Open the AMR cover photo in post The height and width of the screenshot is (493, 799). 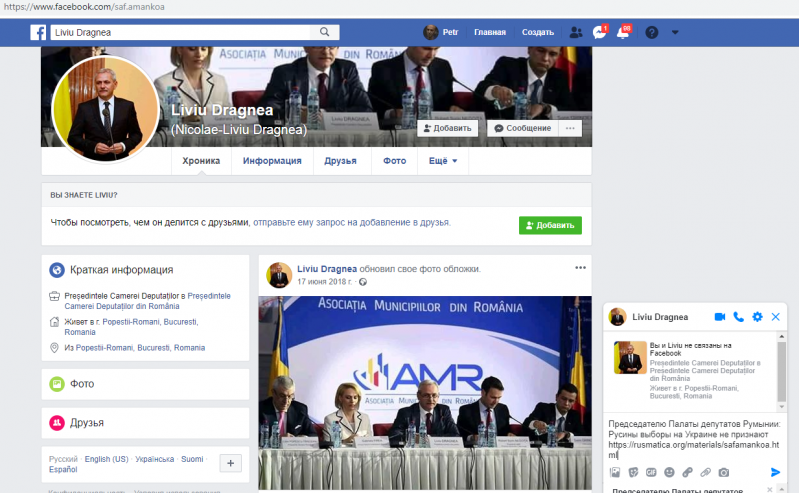pos(425,393)
